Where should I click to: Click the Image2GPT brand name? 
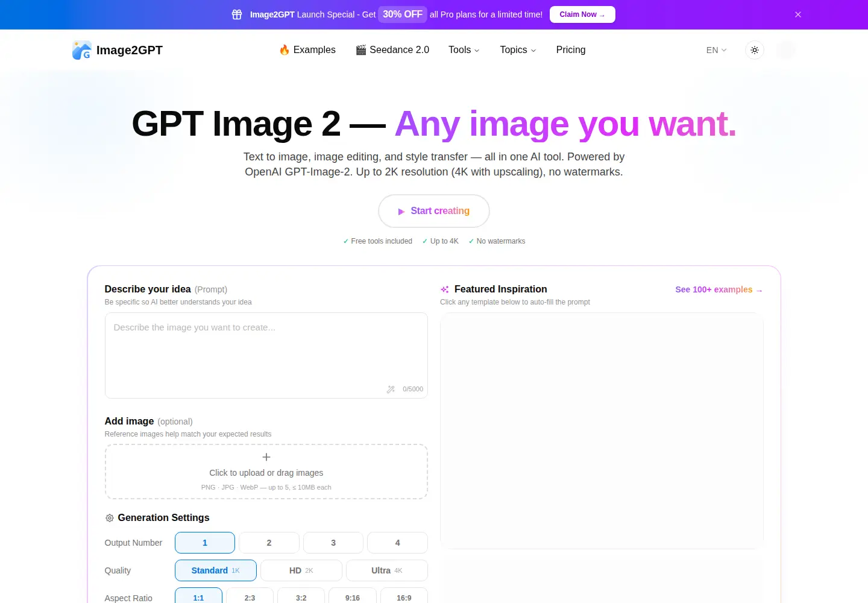130,50
